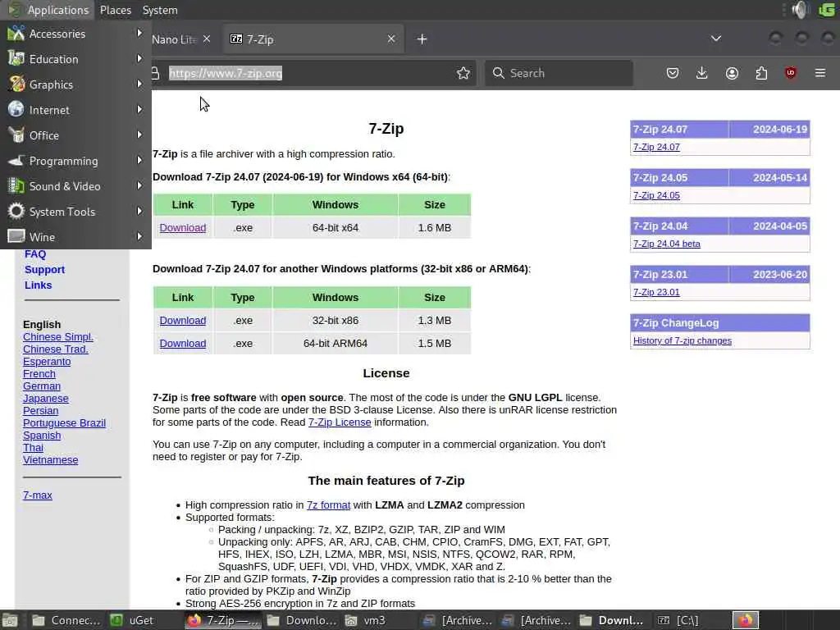Switch language to French
This screenshot has width=840, height=630.
coord(39,374)
